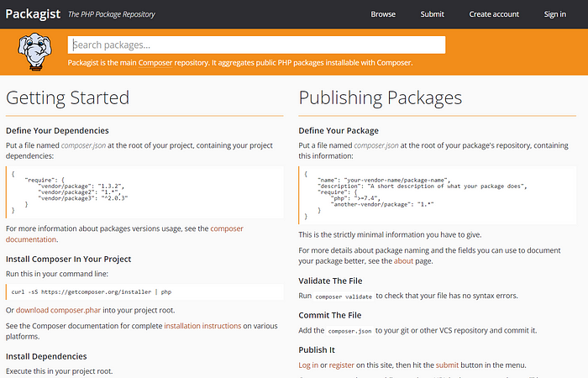Open the submit link under Publish It
Image resolution: width=588 pixels, height=378 pixels.
pos(447,365)
